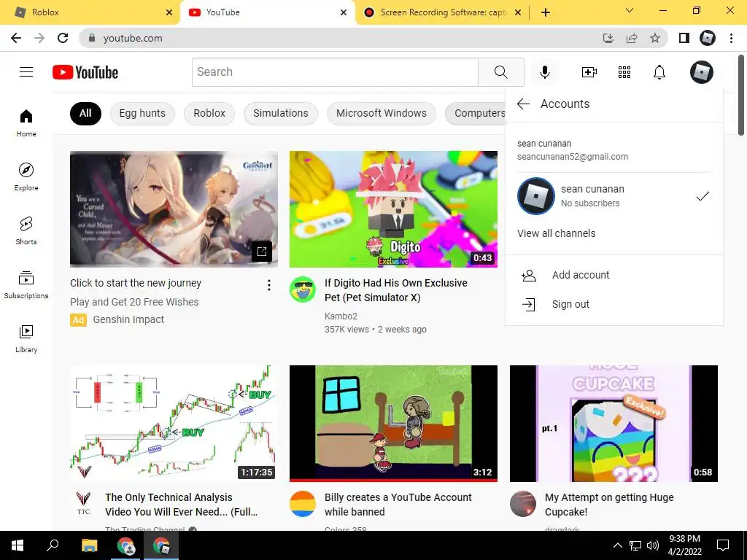Viewport: 747px width, 560px height.
Task: Click the search magnifier button
Action: tap(500, 72)
